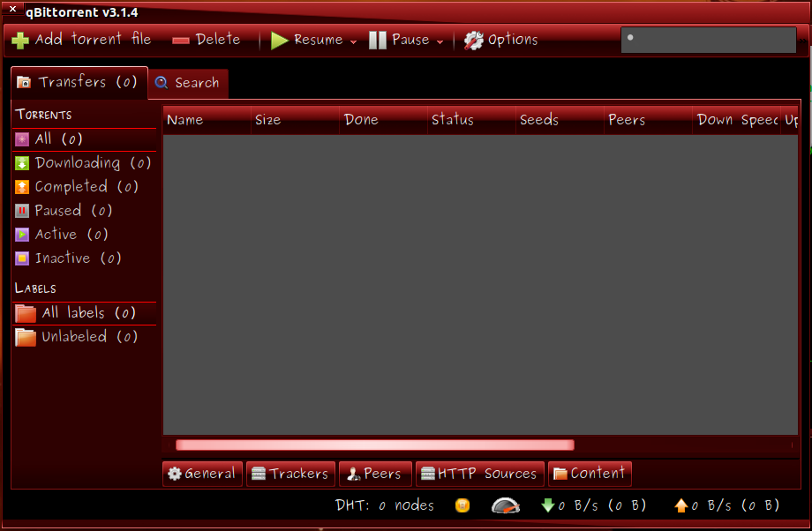Select the Downloading (0) filter
This screenshot has height=531, width=812.
click(x=84, y=163)
